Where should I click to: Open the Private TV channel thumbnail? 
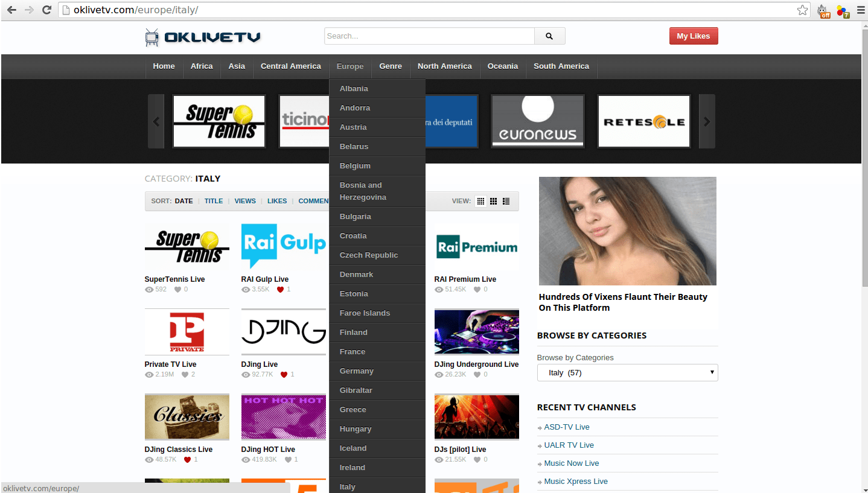(187, 331)
